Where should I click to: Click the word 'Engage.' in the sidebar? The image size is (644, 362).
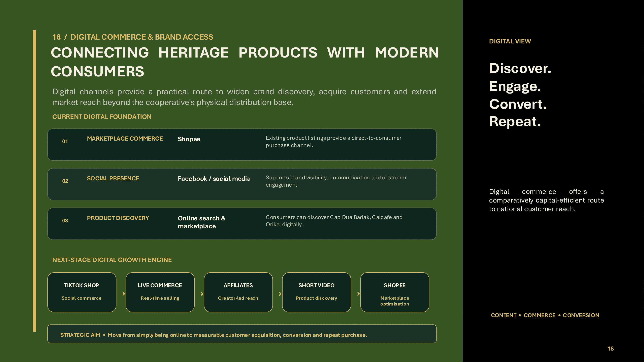click(x=515, y=86)
